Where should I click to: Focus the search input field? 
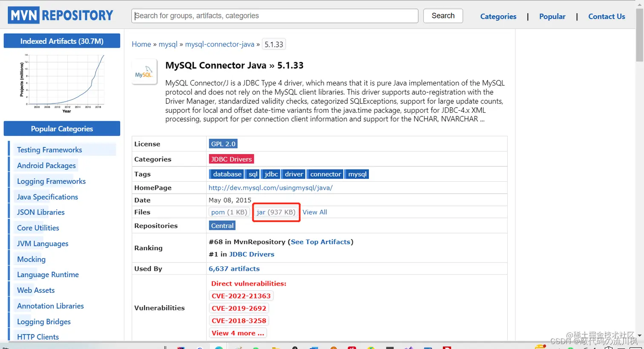click(275, 16)
